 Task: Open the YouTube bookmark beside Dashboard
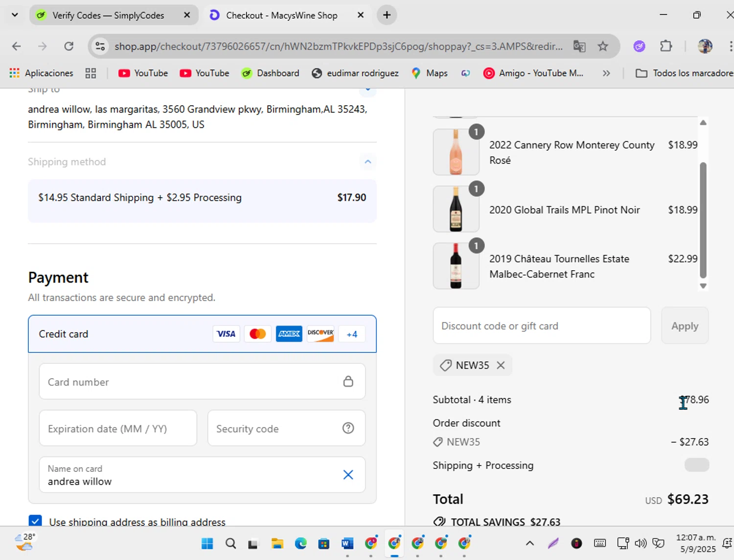[x=204, y=73]
